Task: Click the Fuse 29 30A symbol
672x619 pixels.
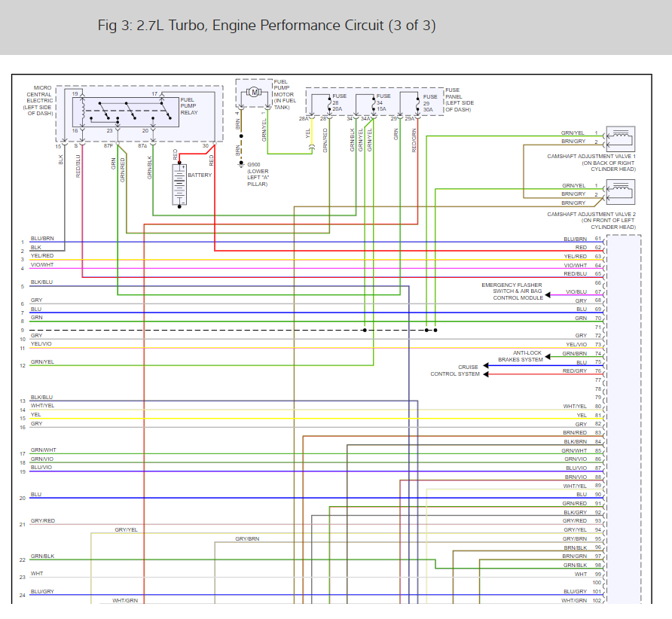Action: pos(417,105)
